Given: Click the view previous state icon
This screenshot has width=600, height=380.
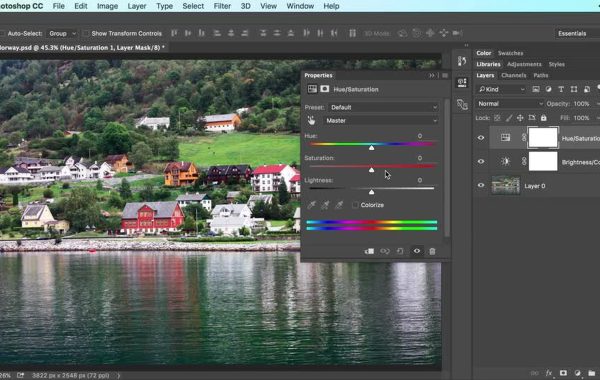Looking at the screenshot, I should [385, 251].
